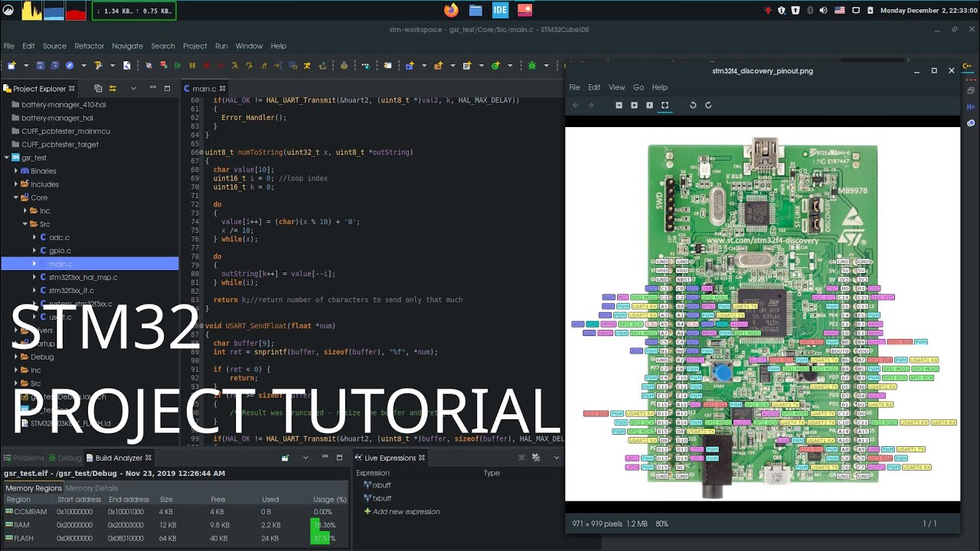Screen dimensions: 980x551
Task: Toggle Link with Editor in Project Explorer
Action: [113, 88]
